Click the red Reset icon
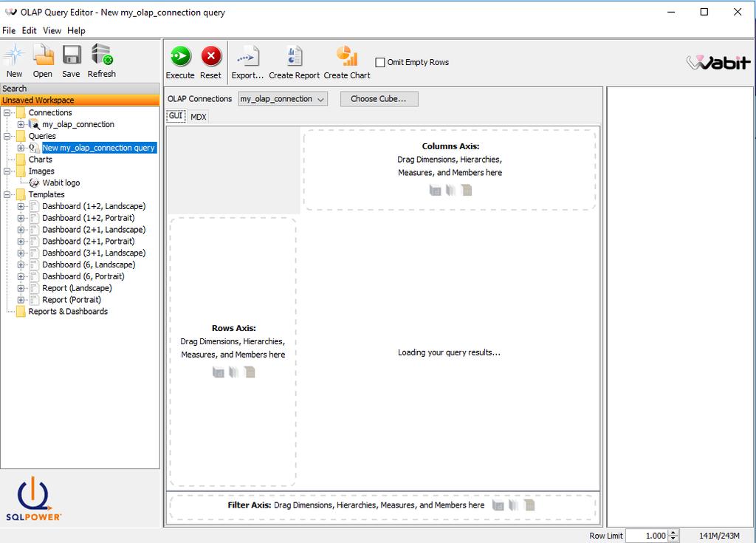756x543 pixels. (210, 56)
